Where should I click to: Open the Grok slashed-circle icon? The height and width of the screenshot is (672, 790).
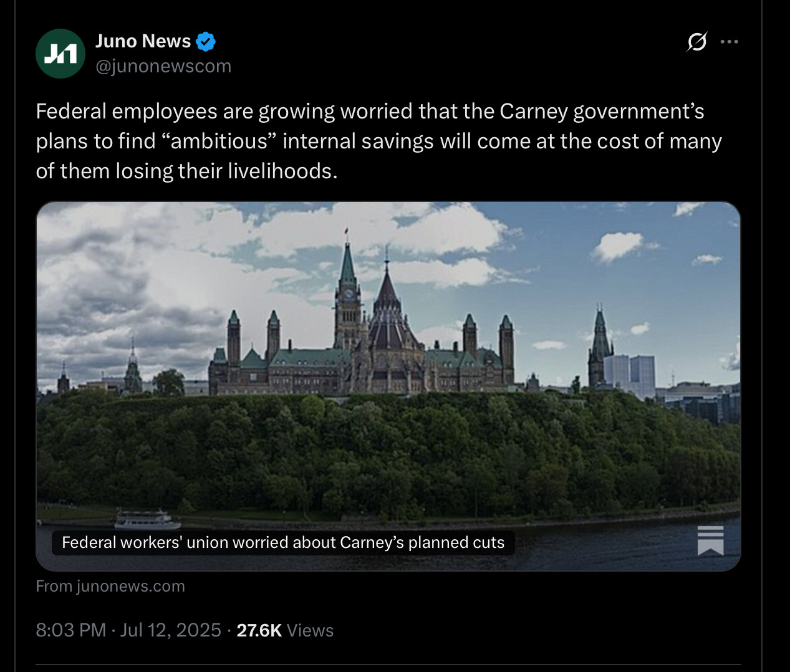[696, 42]
